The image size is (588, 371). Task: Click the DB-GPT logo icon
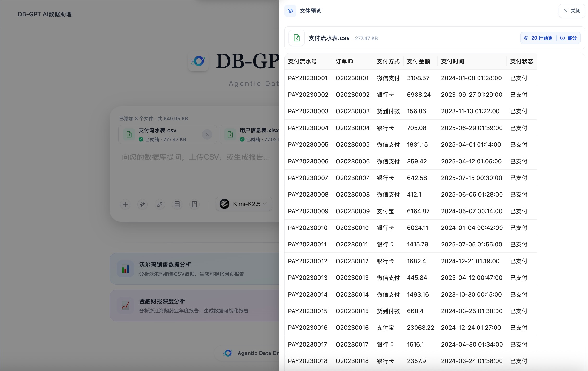[x=198, y=61]
